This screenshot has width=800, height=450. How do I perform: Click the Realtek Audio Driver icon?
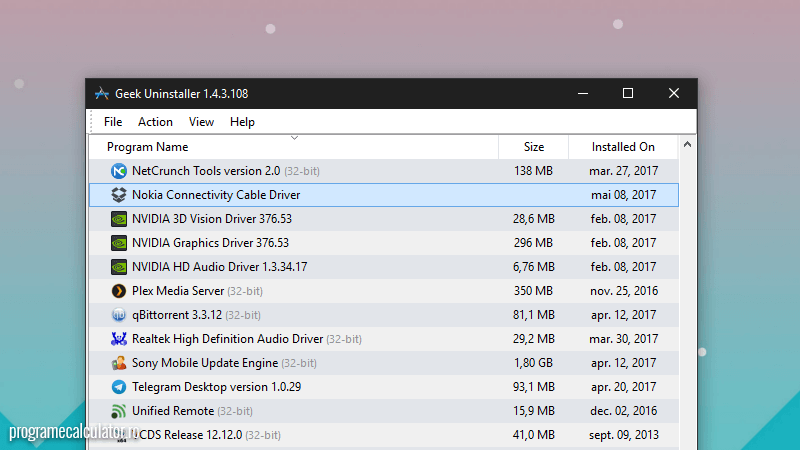point(119,339)
